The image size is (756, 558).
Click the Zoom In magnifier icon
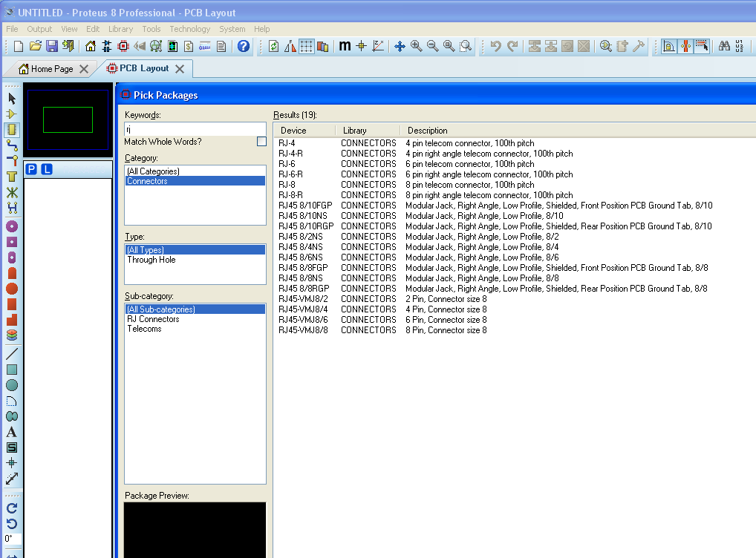click(x=416, y=46)
